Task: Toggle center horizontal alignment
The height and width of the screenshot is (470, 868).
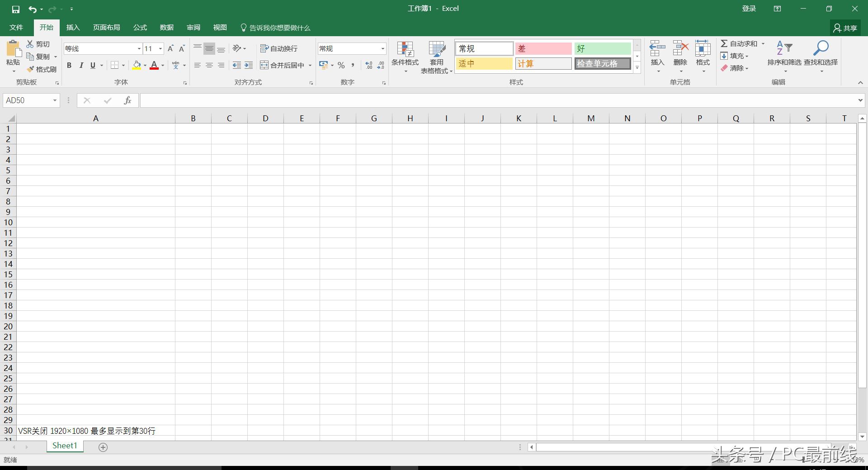Action: (209, 65)
